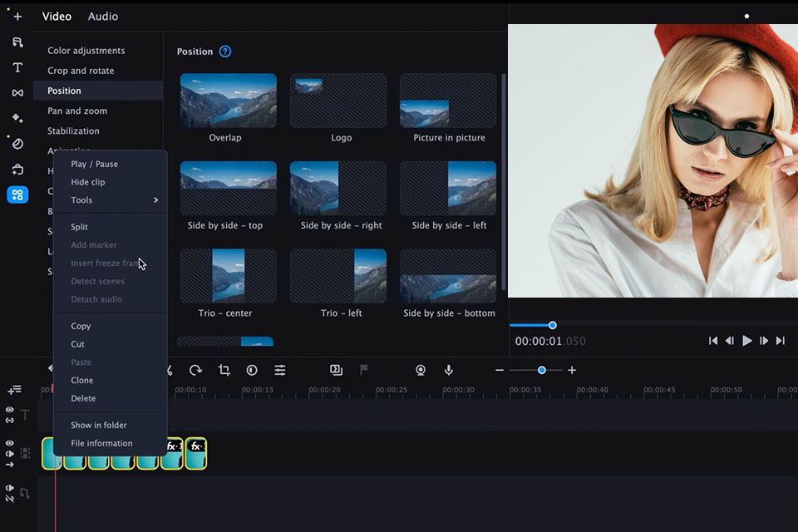Select Side by side – left preset

(448, 189)
